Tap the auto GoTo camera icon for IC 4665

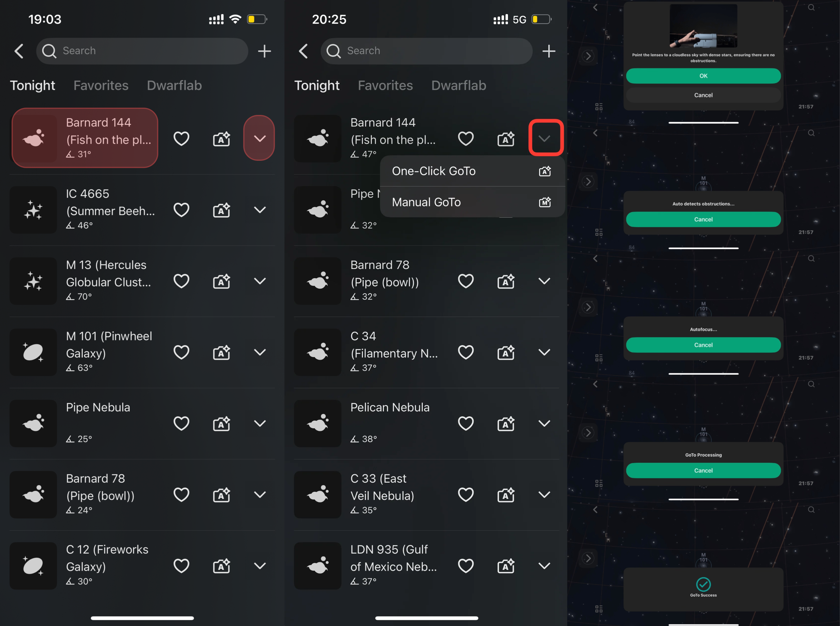[x=221, y=210]
